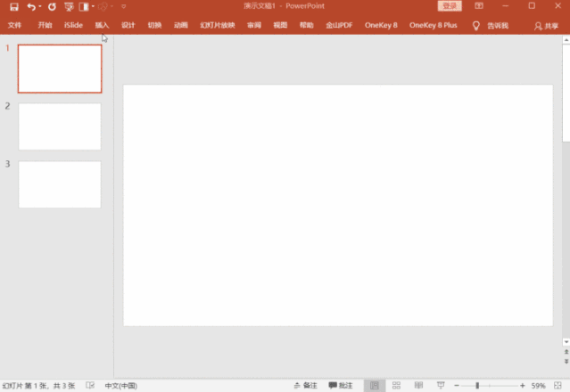Open the 审阅 tab

point(254,25)
